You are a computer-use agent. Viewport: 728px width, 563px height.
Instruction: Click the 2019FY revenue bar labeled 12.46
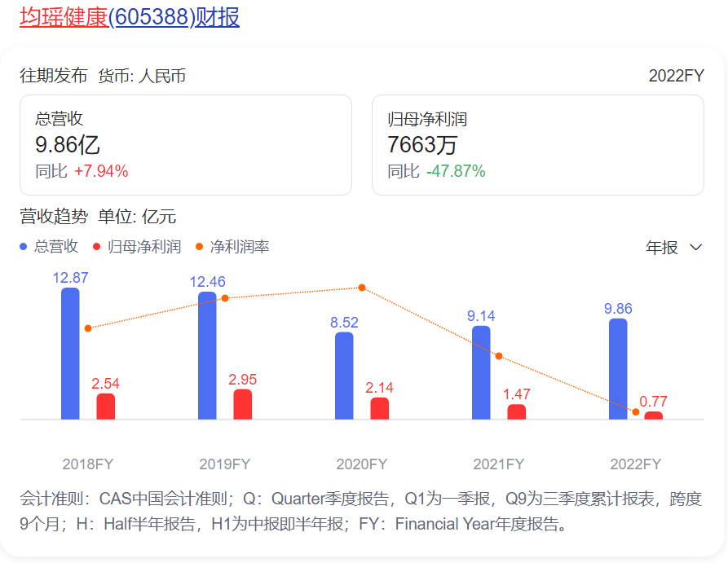[207, 355]
